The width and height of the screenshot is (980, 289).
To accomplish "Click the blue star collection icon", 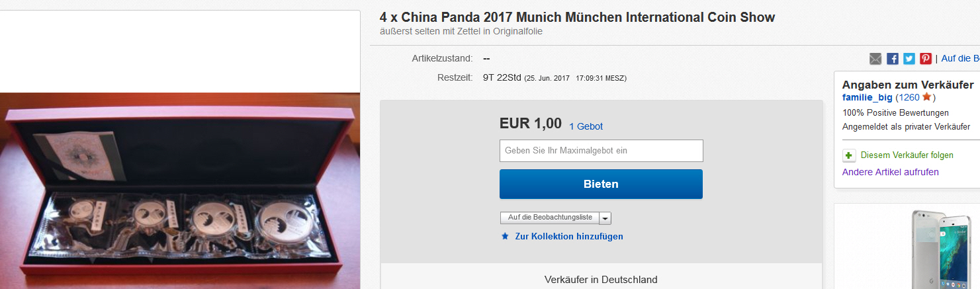I will coord(505,236).
